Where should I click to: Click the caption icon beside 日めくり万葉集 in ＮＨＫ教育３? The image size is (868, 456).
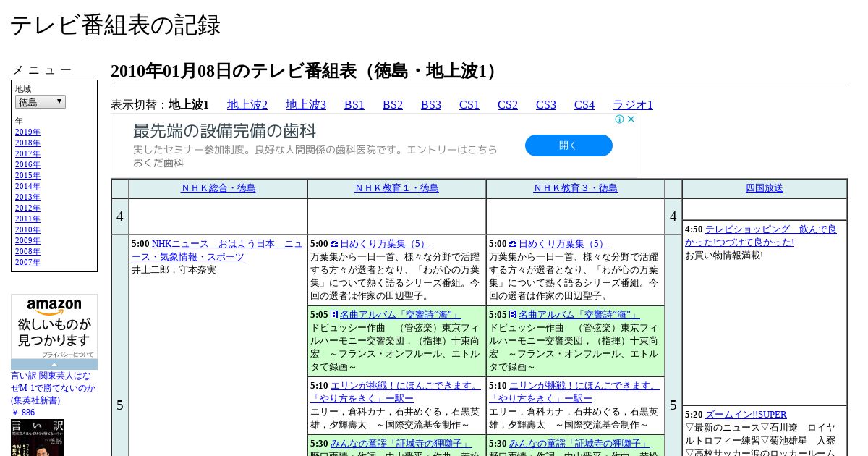point(513,244)
